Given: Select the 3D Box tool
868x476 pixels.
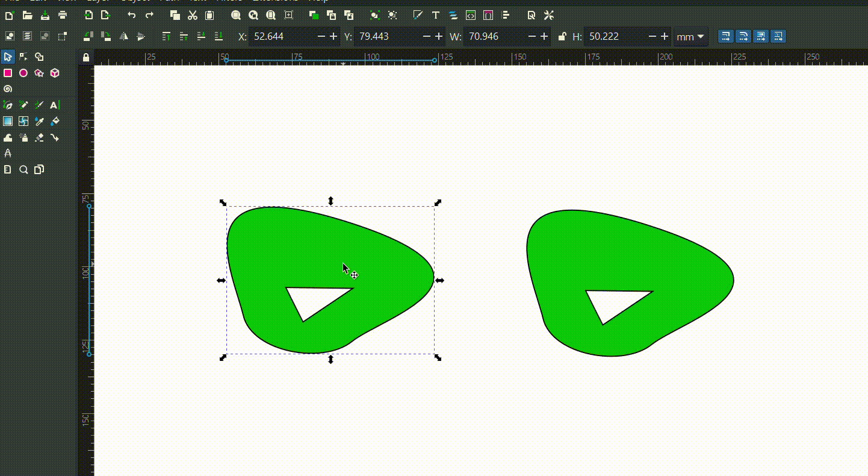Looking at the screenshot, I should point(55,73).
